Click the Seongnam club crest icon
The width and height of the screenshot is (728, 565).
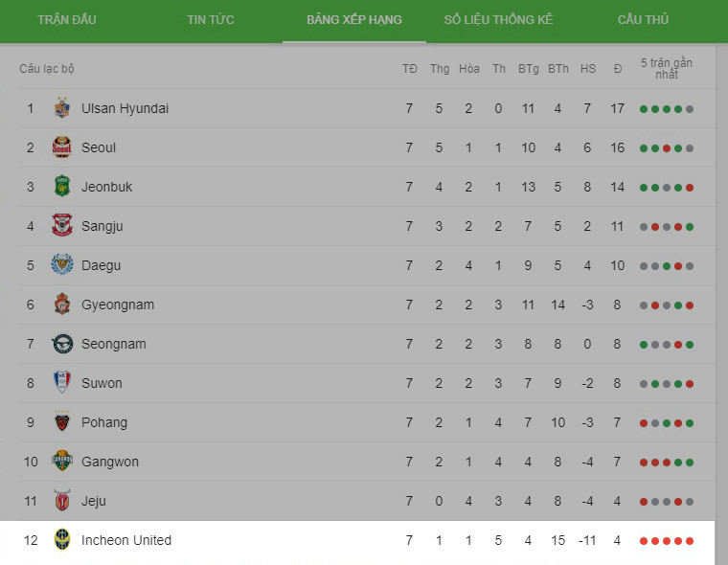(62, 344)
